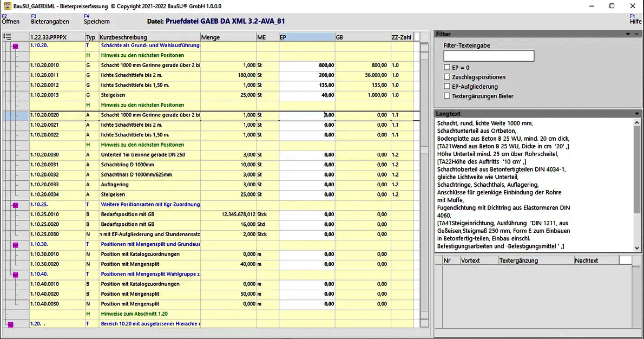Open the Bieterangaben menu
644x339 pixels.
50,19
